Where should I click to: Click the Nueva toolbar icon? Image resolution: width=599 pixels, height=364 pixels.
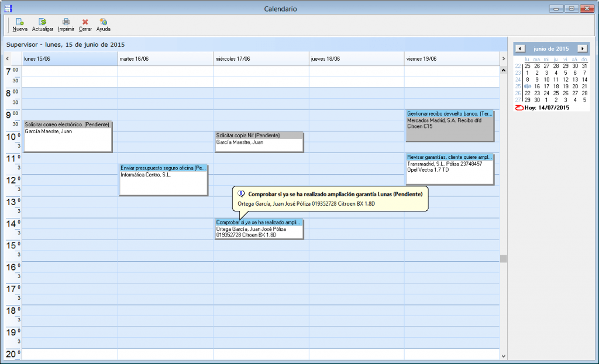click(20, 22)
